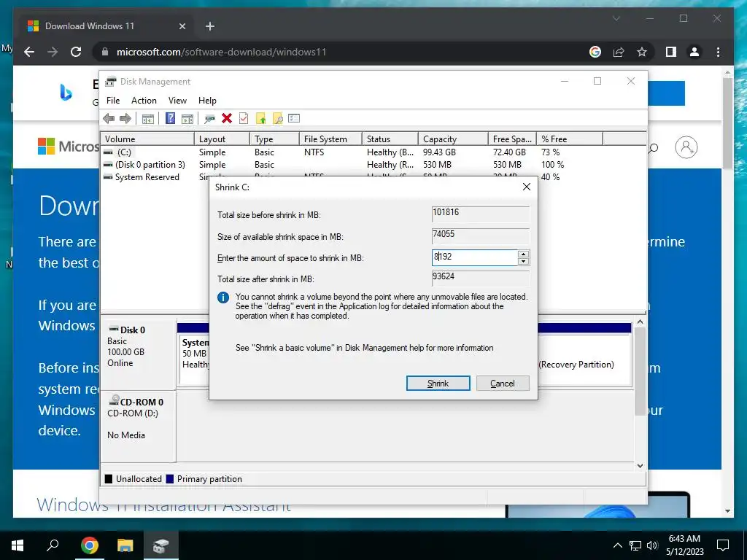The image size is (747, 560).
Task: Click the connect/rescan disk toolbar icon
Action: tap(209, 119)
